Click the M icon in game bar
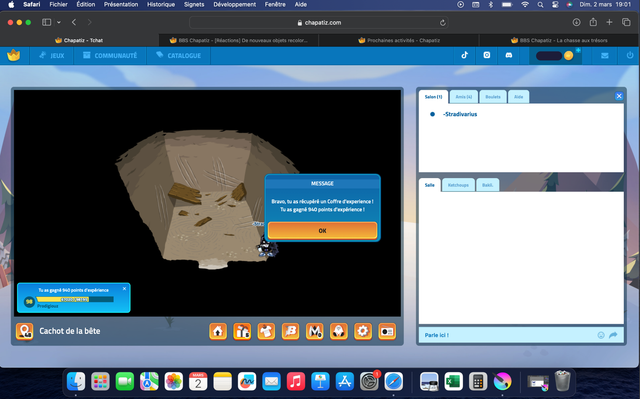 coord(315,331)
